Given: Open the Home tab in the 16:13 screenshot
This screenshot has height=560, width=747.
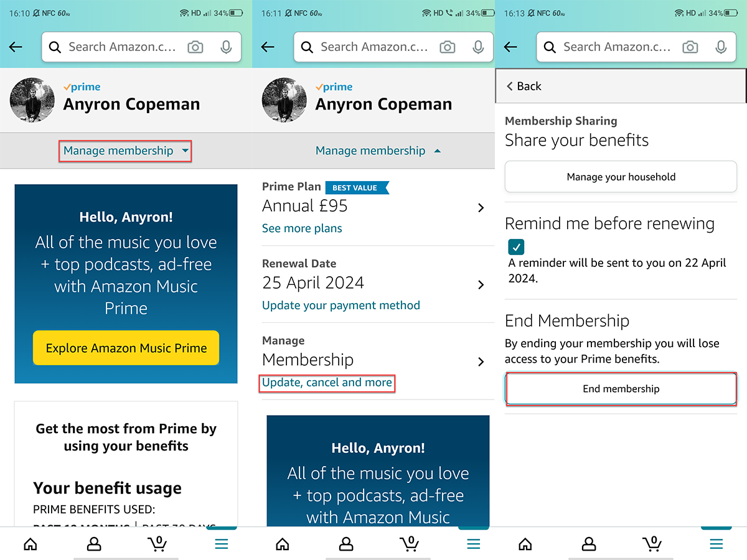Looking at the screenshot, I should [525, 544].
